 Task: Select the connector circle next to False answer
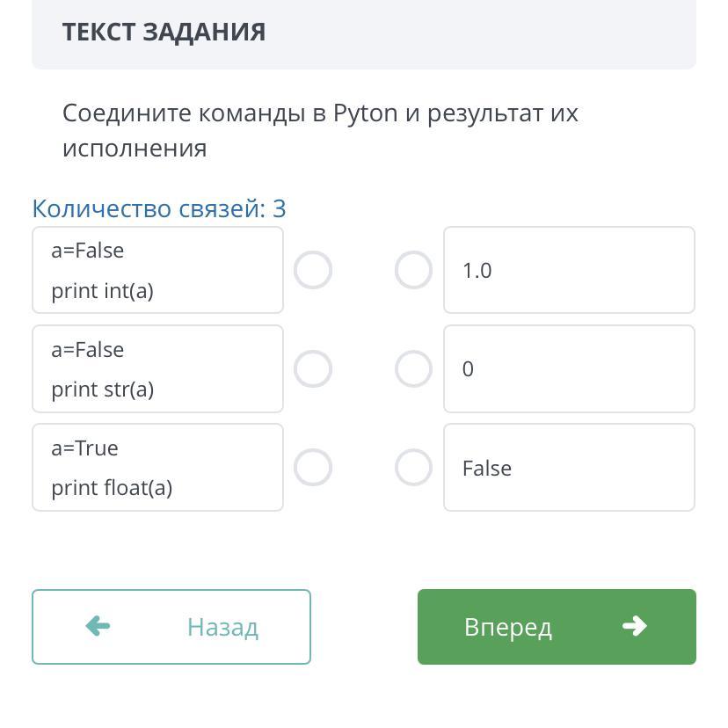pos(413,468)
